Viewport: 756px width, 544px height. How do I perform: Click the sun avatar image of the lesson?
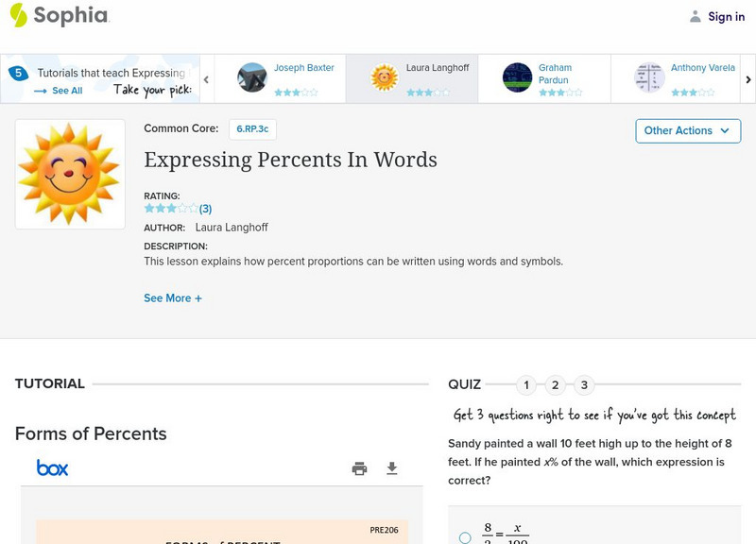click(x=70, y=174)
